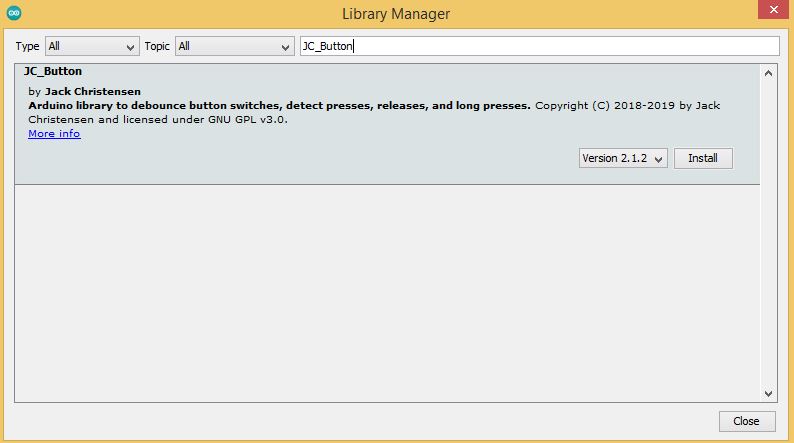Click the Type label
This screenshot has width=794, height=443.
(x=28, y=46)
